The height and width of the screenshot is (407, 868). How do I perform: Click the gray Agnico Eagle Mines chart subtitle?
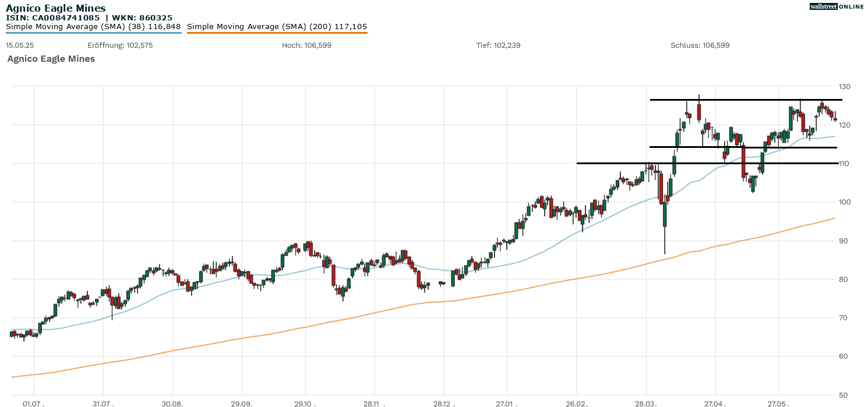(51, 59)
